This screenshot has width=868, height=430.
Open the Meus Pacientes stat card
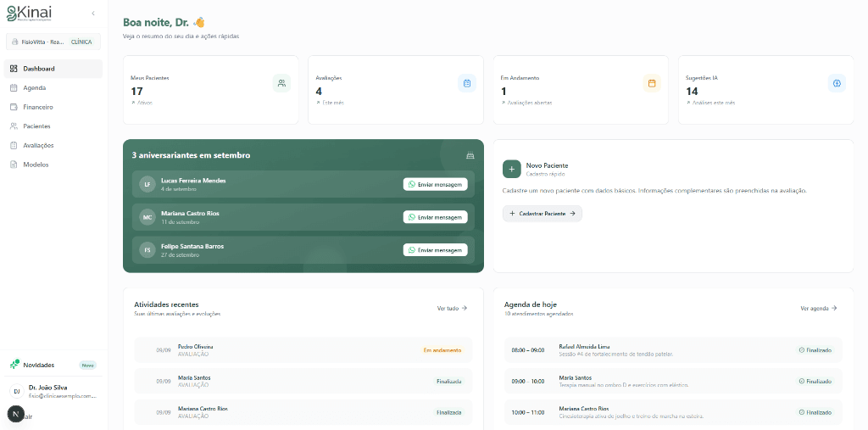(x=210, y=90)
